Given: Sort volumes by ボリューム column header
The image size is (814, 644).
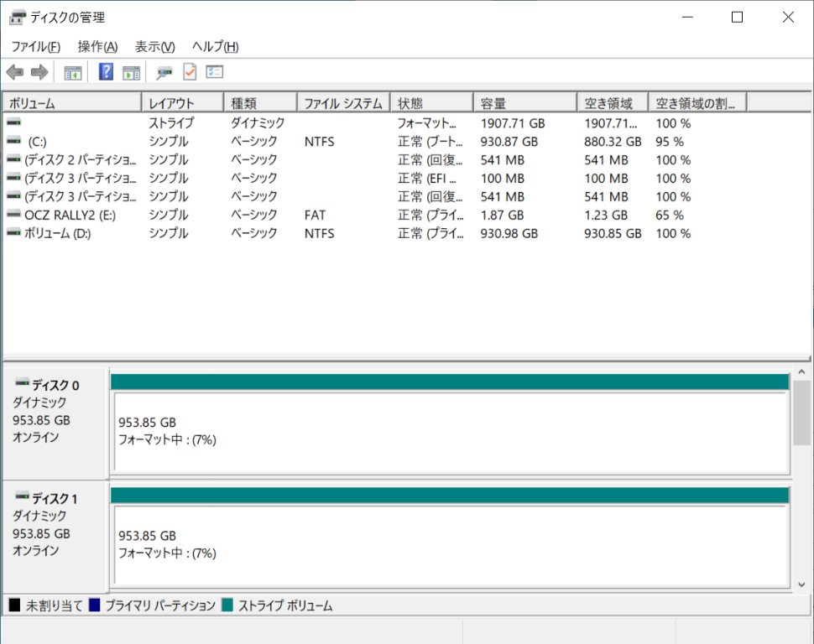Looking at the screenshot, I should coord(71,103).
